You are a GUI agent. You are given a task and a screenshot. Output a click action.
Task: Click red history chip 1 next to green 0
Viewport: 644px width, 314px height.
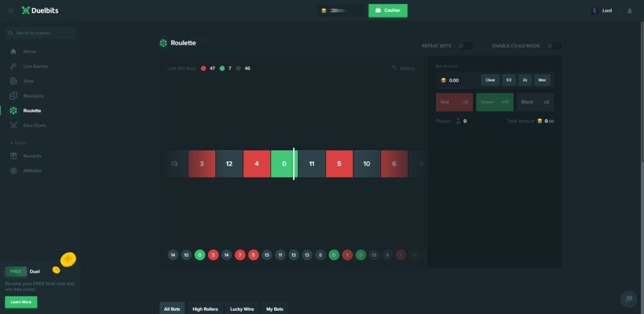pyautogui.click(x=347, y=255)
